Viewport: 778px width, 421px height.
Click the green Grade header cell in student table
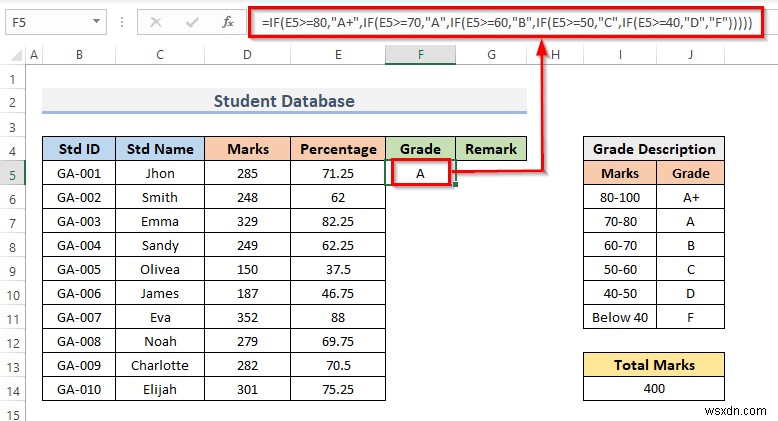coord(420,149)
